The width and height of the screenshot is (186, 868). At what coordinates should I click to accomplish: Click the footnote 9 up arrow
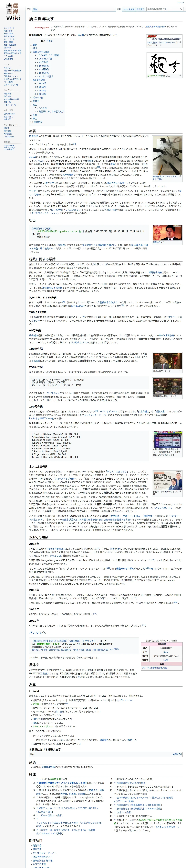coord(114,779)
